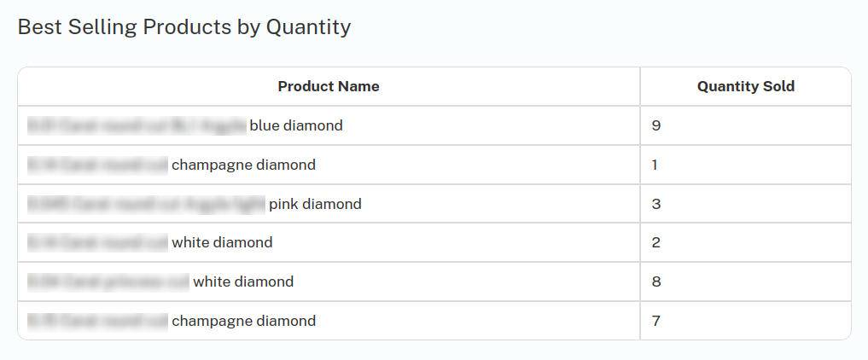Click blurred text in last table row
Image resolution: width=868 pixels, height=360 pixels.
[97, 322]
